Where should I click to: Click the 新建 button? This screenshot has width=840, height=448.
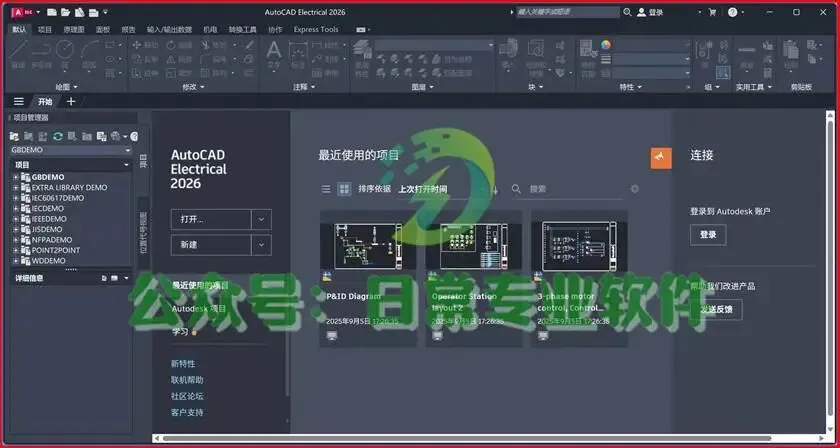pyautogui.click(x=211, y=245)
